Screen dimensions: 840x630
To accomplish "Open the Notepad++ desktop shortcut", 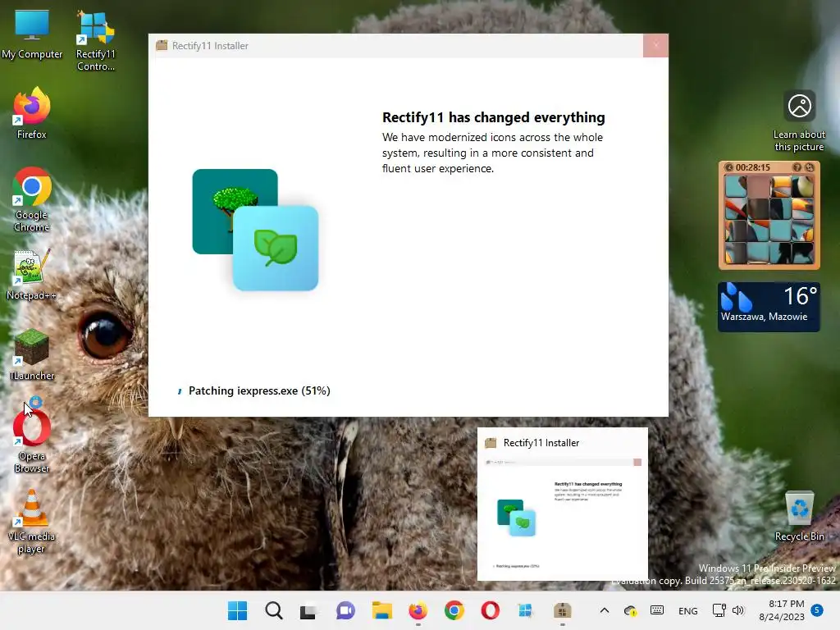I will [32, 274].
